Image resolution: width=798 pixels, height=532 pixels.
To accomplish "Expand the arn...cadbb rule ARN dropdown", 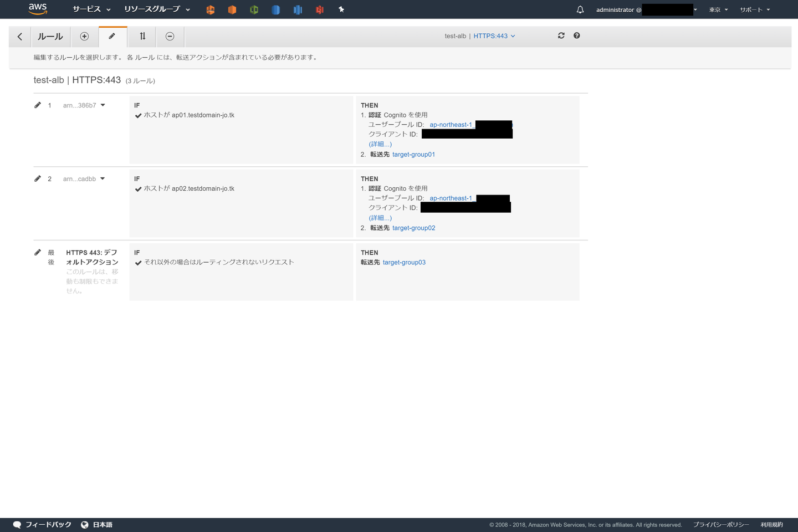I will 84,179.
